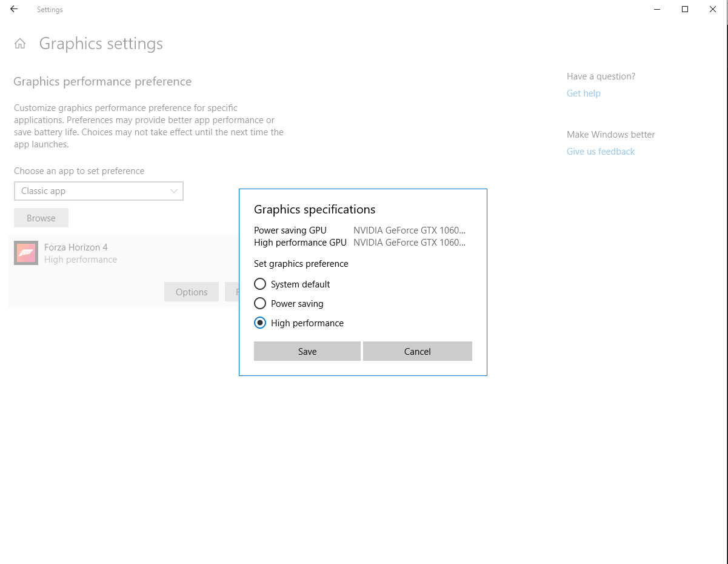This screenshot has height=564, width=728.
Task: Open Settings home via house icon
Action: [x=20, y=44]
